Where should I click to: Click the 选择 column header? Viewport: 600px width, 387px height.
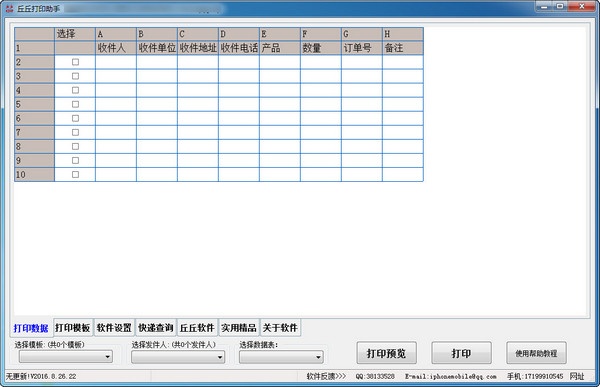(x=75, y=34)
